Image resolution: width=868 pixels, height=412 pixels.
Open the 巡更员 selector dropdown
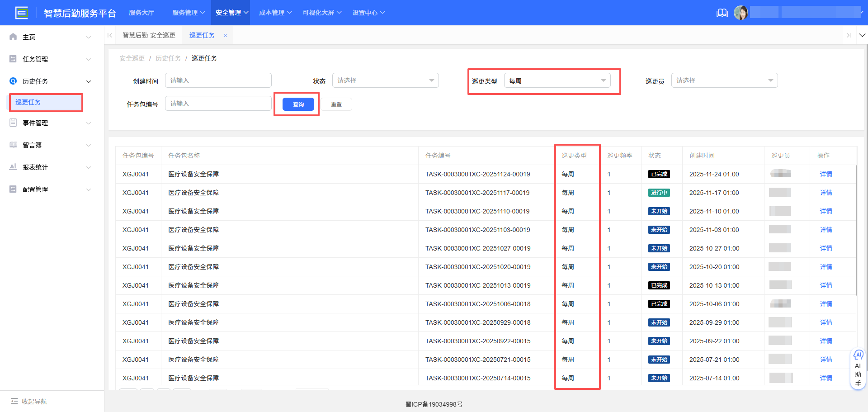724,80
